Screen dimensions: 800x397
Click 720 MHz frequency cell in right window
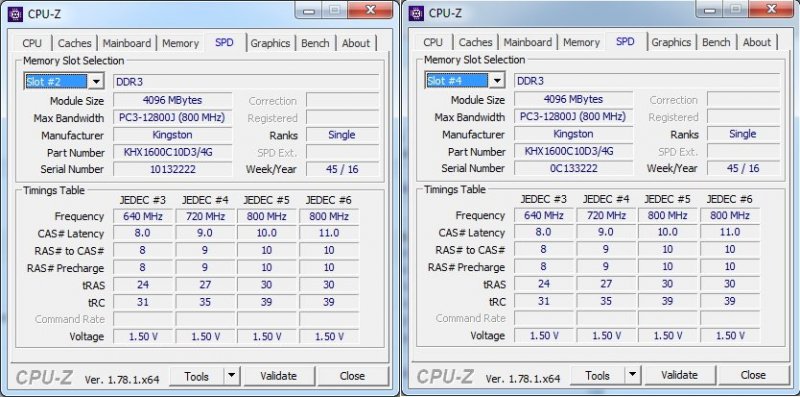click(x=606, y=215)
